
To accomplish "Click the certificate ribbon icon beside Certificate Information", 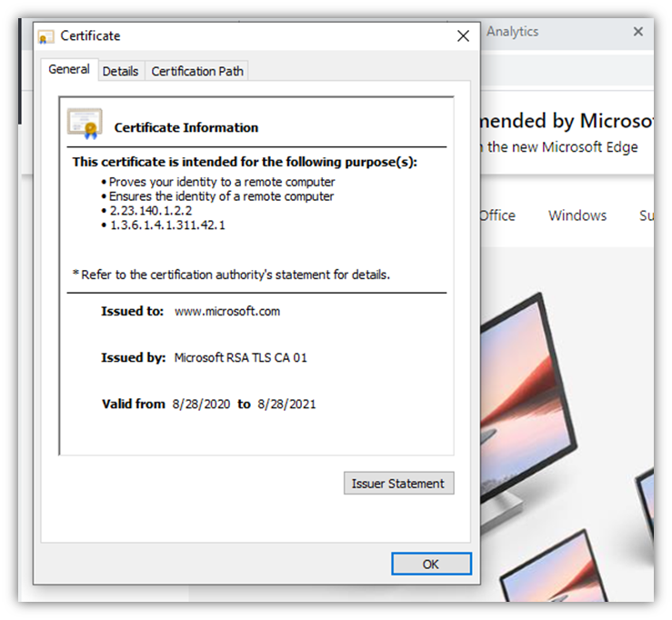I will coord(85,124).
